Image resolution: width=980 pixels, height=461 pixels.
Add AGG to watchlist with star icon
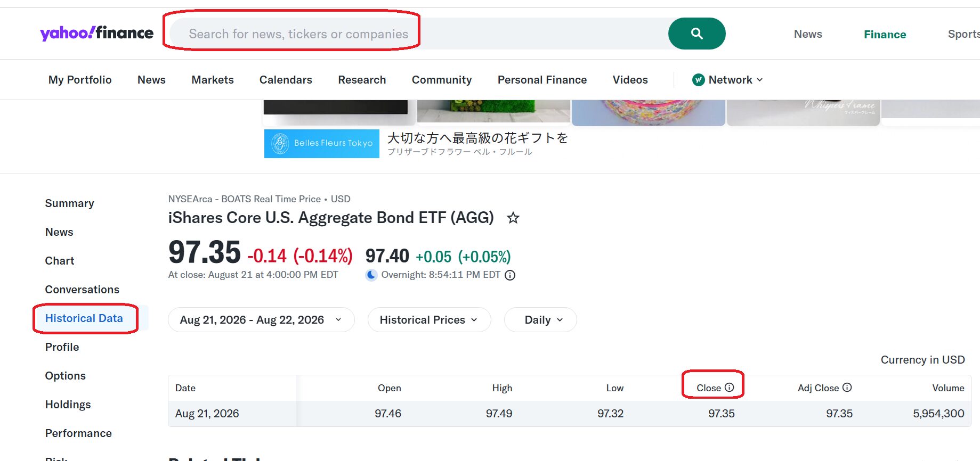(x=513, y=218)
